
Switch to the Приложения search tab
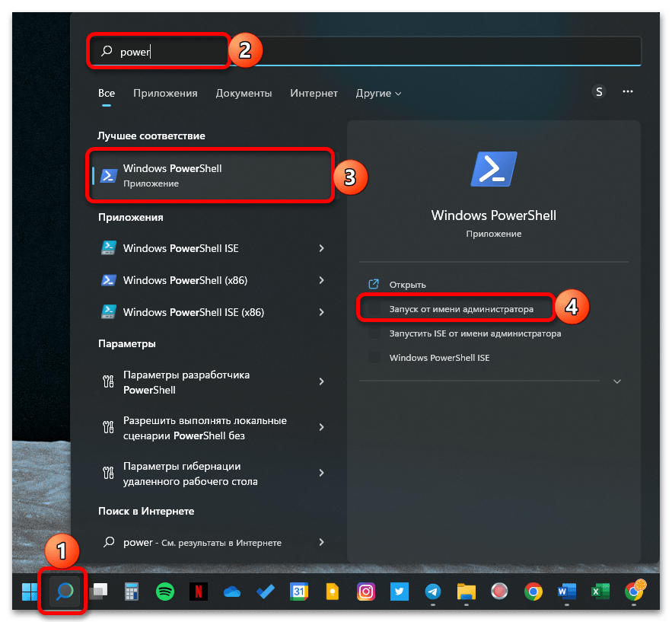coord(165,93)
